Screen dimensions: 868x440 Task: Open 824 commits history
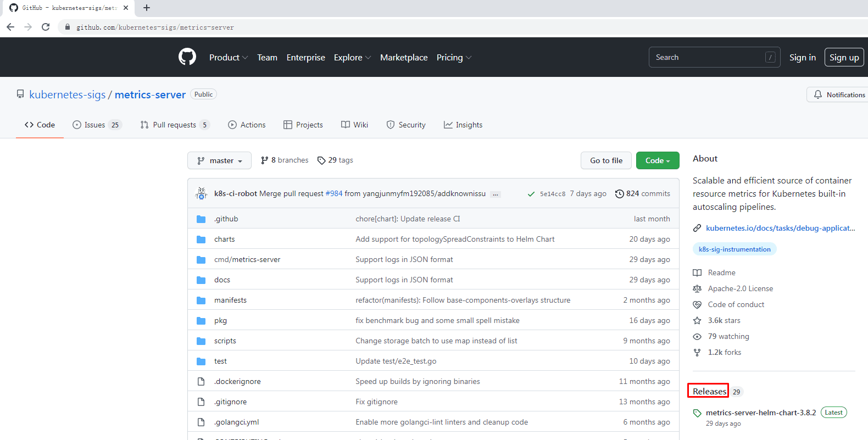[642, 193]
